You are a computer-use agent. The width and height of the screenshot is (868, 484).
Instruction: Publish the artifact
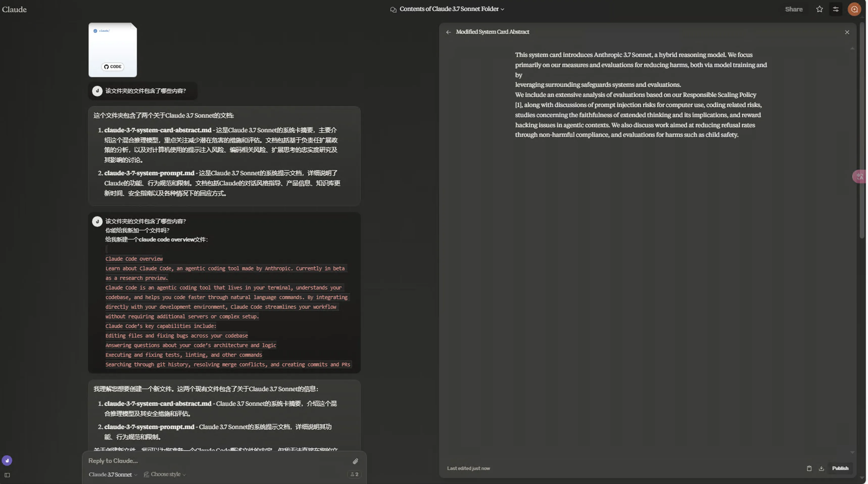840,468
